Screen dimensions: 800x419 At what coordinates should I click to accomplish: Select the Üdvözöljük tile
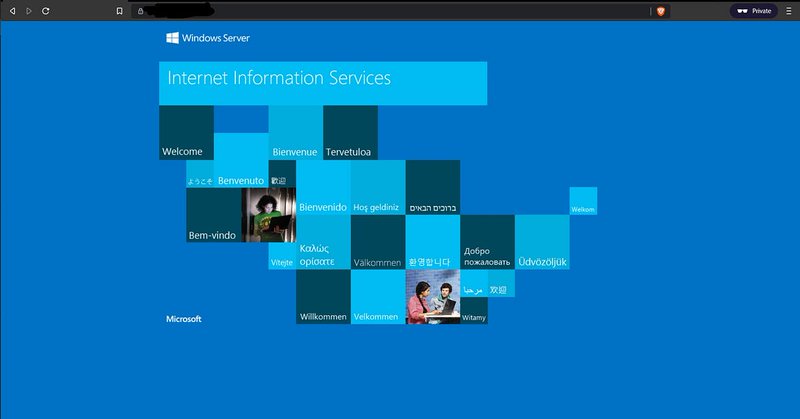pyautogui.click(x=542, y=242)
